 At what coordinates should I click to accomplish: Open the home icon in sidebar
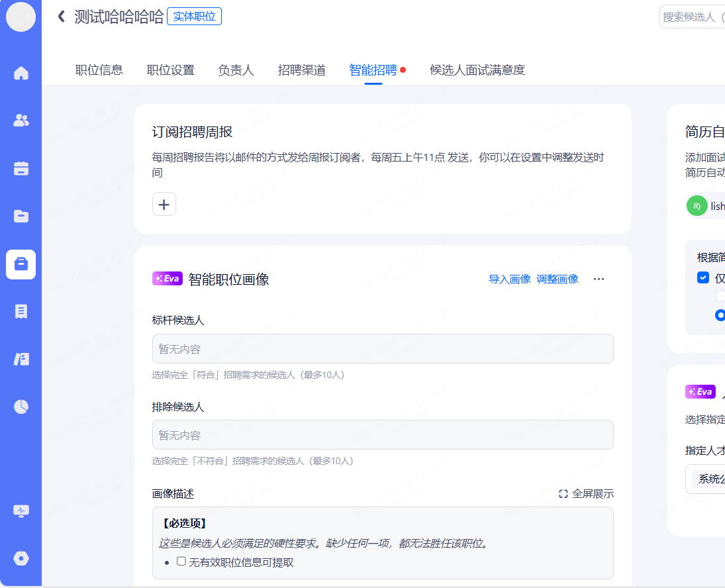click(x=21, y=73)
